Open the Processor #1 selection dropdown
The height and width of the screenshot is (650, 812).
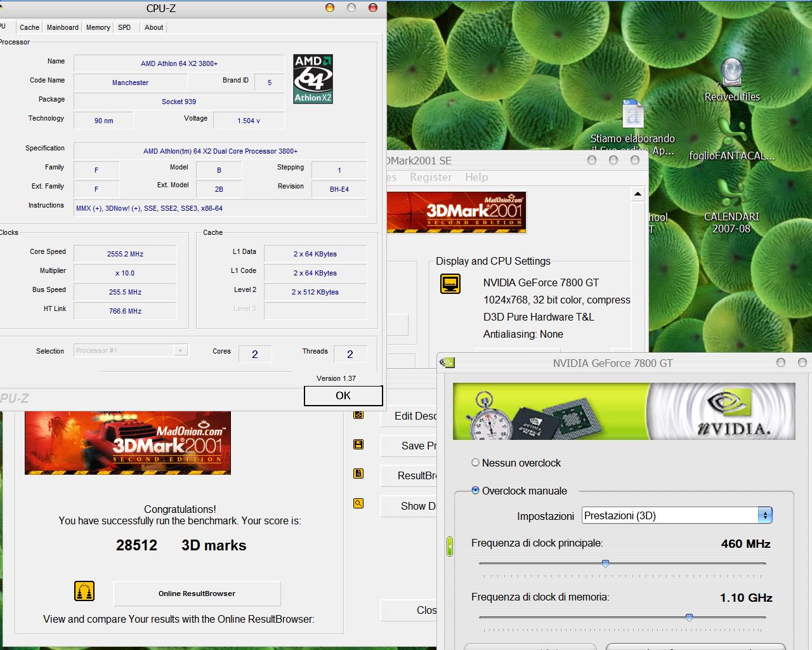coord(131,350)
